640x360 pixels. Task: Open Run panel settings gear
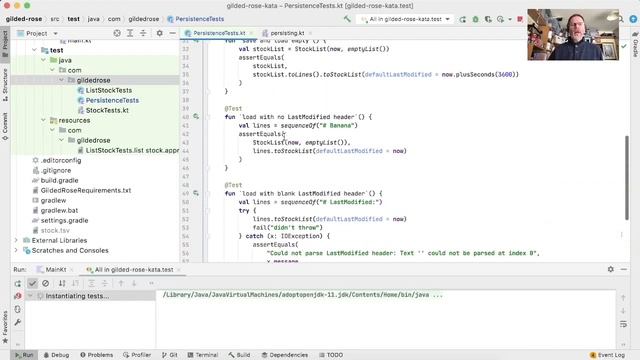[x=611, y=269]
